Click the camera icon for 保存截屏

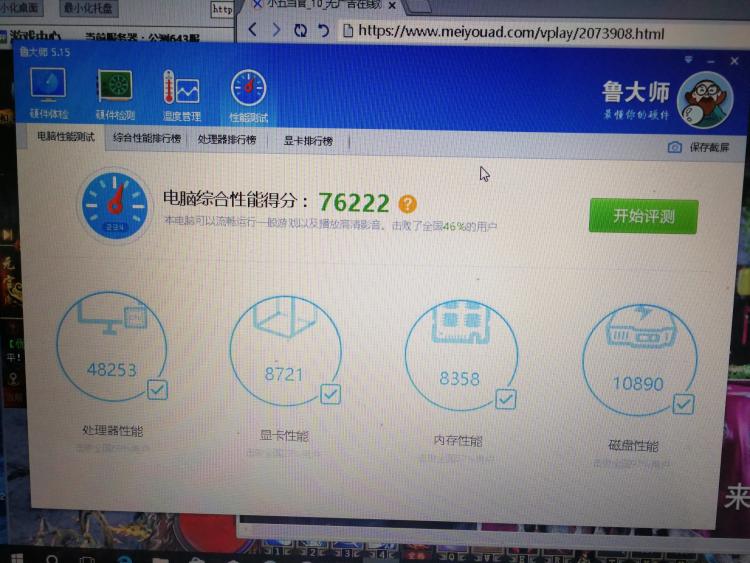(x=674, y=147)
